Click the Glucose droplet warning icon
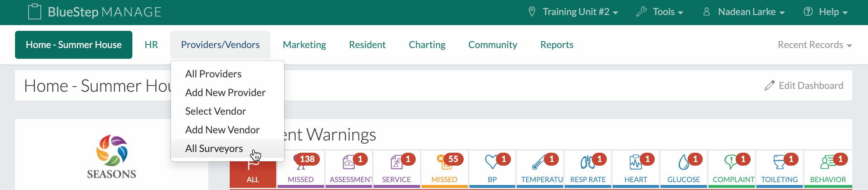Viewport: 868px width, 190px height. pyautogui.click(x=683, y=162)
